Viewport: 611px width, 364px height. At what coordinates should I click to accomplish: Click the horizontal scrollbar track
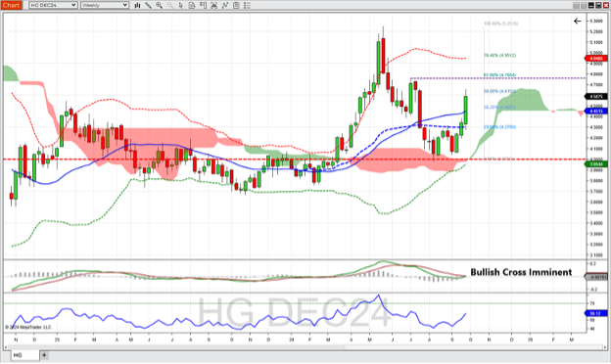coord(305,346)
